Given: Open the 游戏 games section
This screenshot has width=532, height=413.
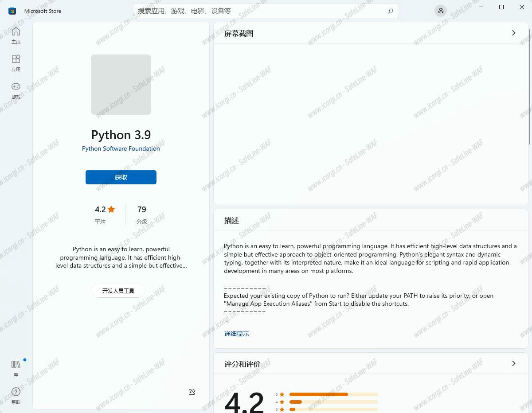Looking at the screenshot, I should click(16, 90).
